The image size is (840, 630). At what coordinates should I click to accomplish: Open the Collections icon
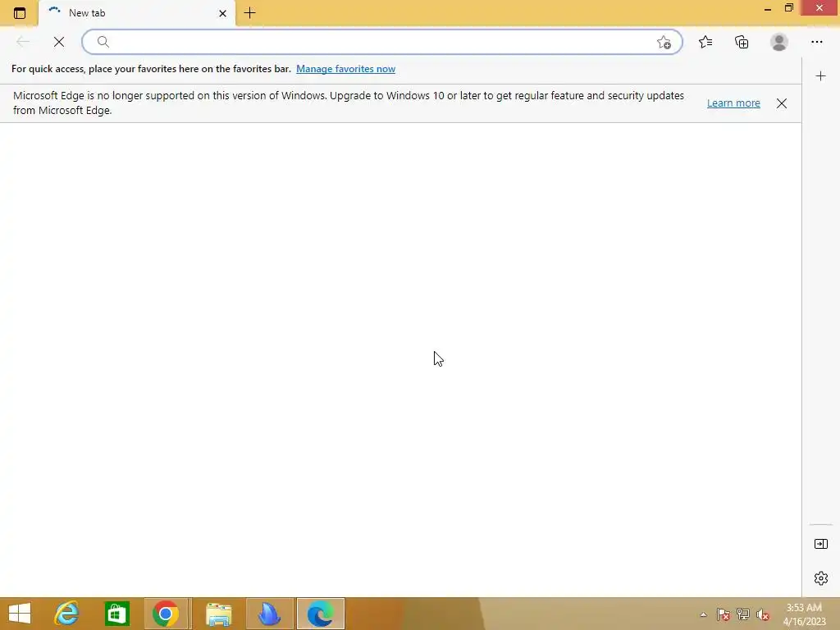click(x=742, y=42)
